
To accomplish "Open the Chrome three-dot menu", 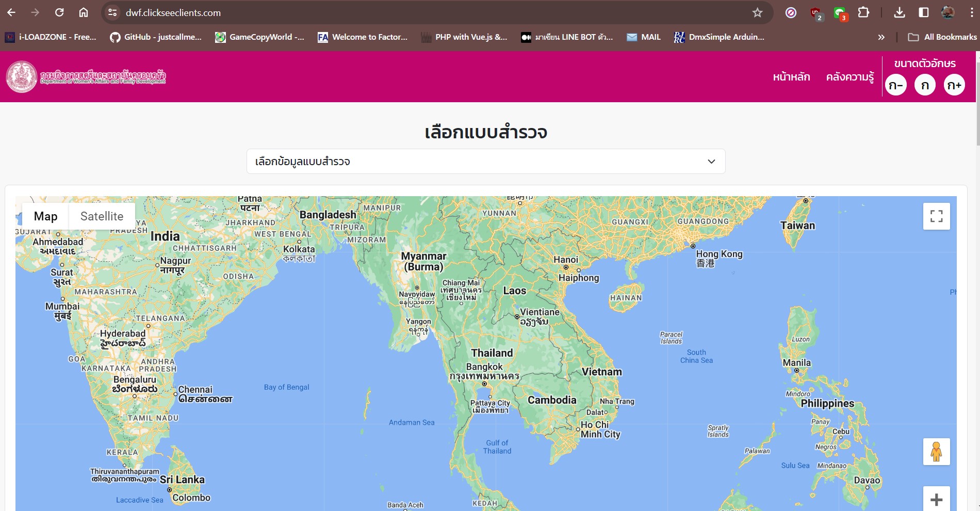I will 971,12.
